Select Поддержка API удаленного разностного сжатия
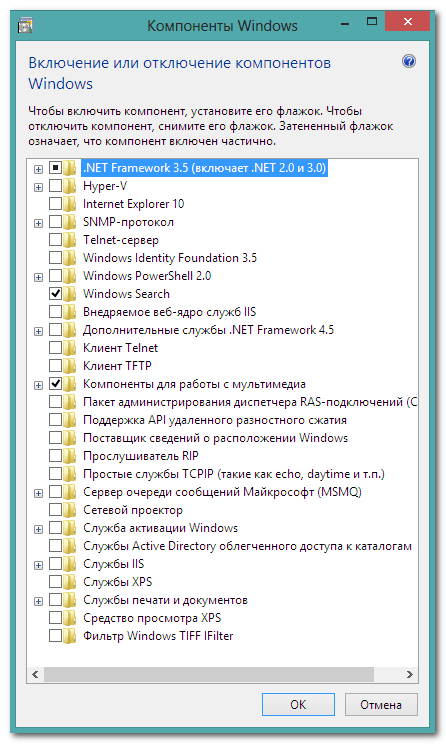Screen dimensions: 446x744 point(214,420)
